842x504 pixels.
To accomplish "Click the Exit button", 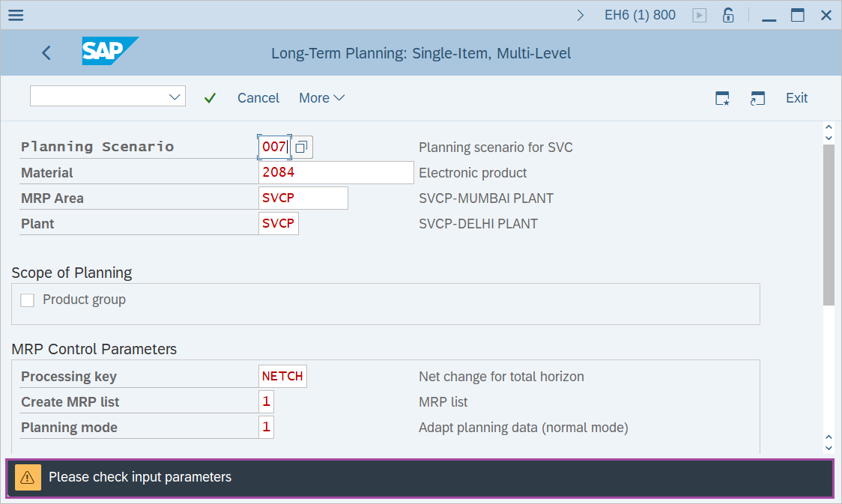I will [x=796, y=97].
